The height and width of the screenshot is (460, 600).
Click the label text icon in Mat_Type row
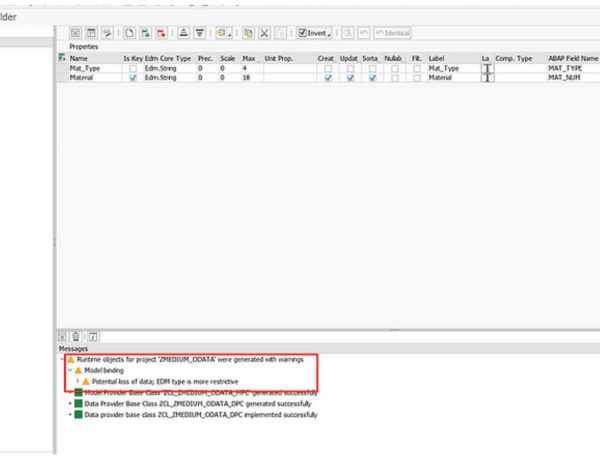click(487, 68)
